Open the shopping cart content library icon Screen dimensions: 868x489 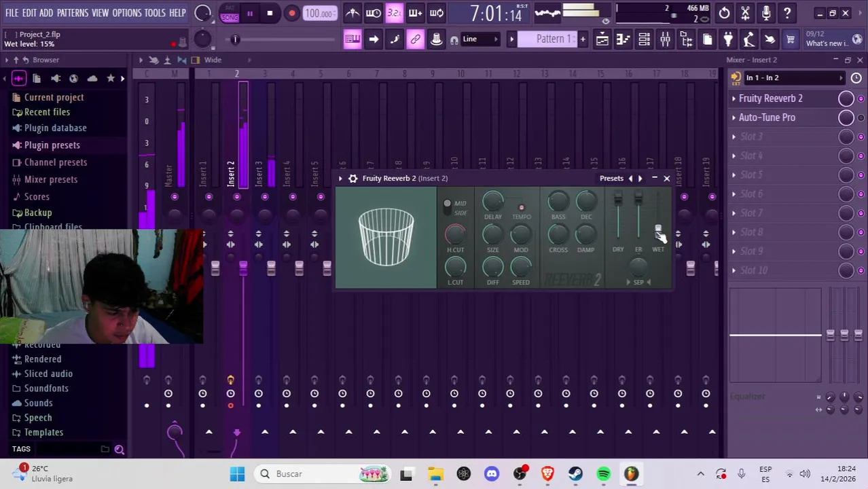791,39
